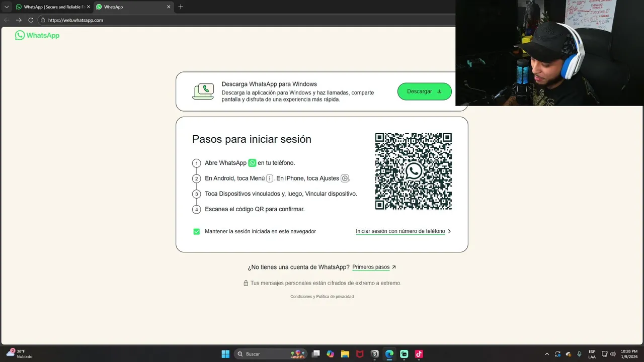The height and width of the screenshot is (362, 644).
Task: Click the arrow icon beside Primeros pasos
Action: point(394,267)
